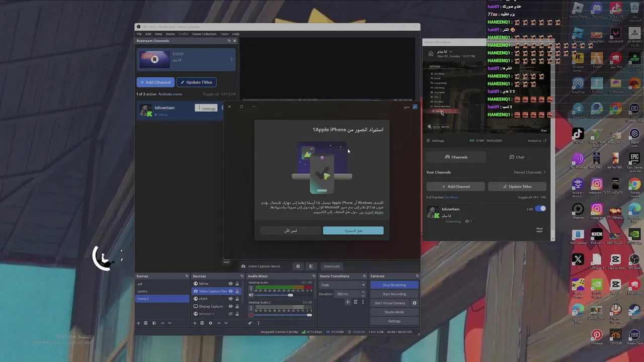Open Grand Theft Auto V desktop shortcut
Screen dimensions: 644x362
point(597,136)
